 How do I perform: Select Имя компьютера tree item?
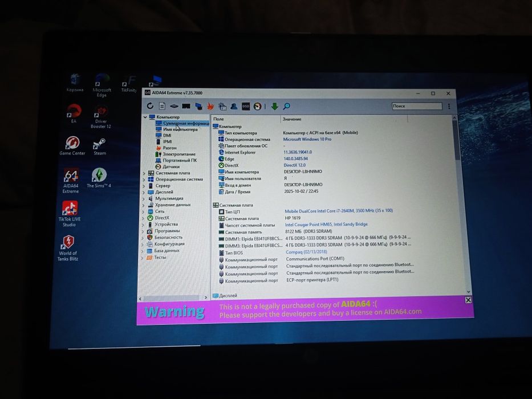(x=177, y=129)
